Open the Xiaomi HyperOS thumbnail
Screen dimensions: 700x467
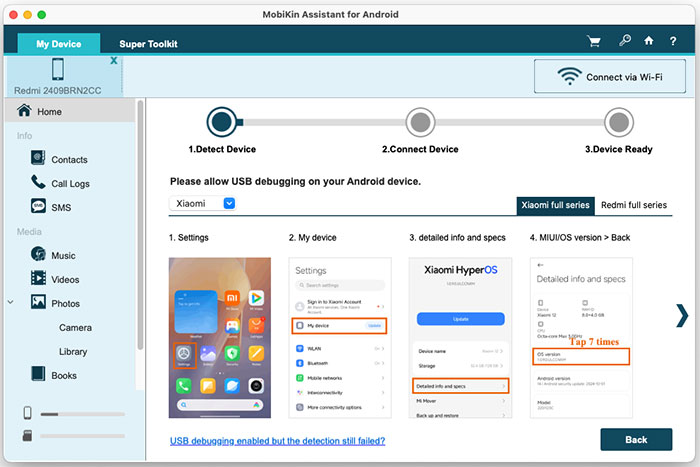(460, 338)
